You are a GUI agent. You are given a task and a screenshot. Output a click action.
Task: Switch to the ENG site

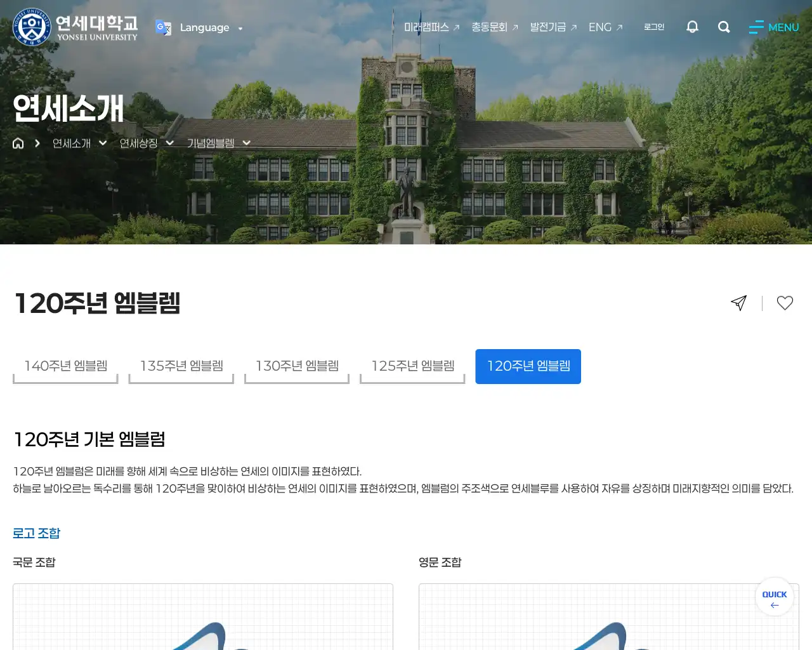pyautogui.click(x=605, y=27)
